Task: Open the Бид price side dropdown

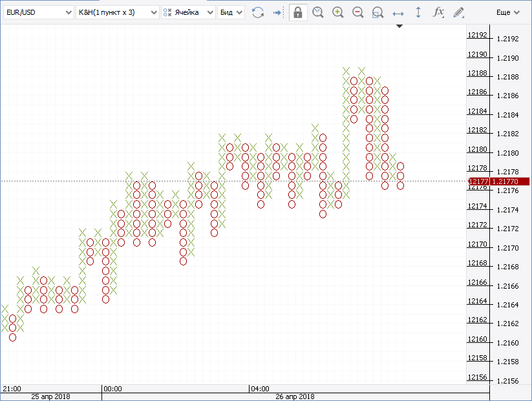Action: coord(231,12)
